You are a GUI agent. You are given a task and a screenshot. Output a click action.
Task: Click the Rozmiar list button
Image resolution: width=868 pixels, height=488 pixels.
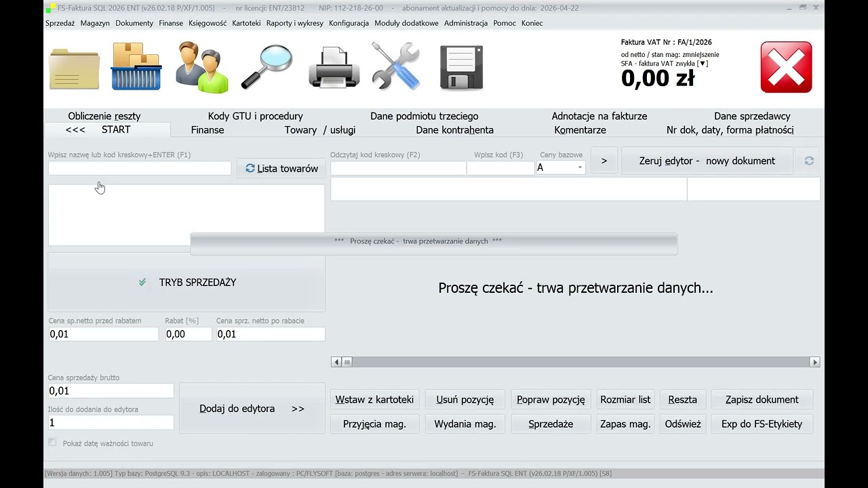[625, 399]
